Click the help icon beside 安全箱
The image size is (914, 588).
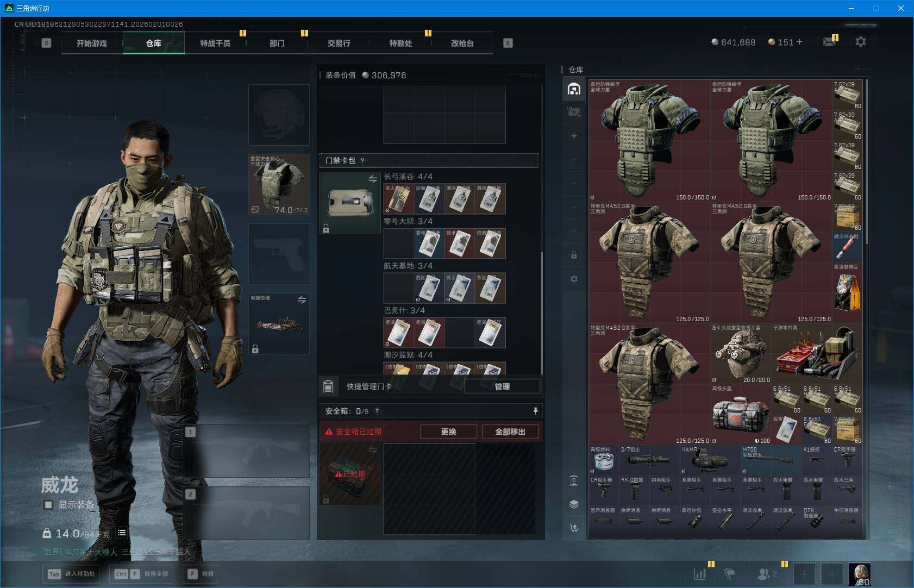pyautogui.click(x=377, y=411)
